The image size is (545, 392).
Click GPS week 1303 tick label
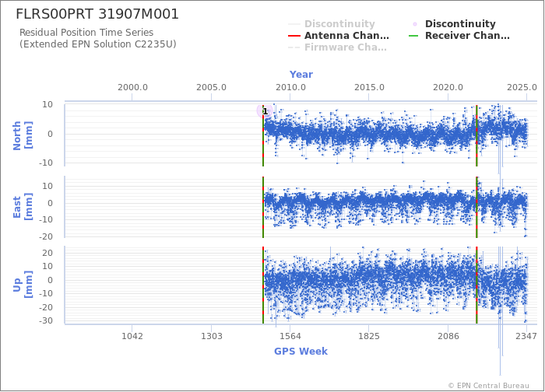[211, 336]
